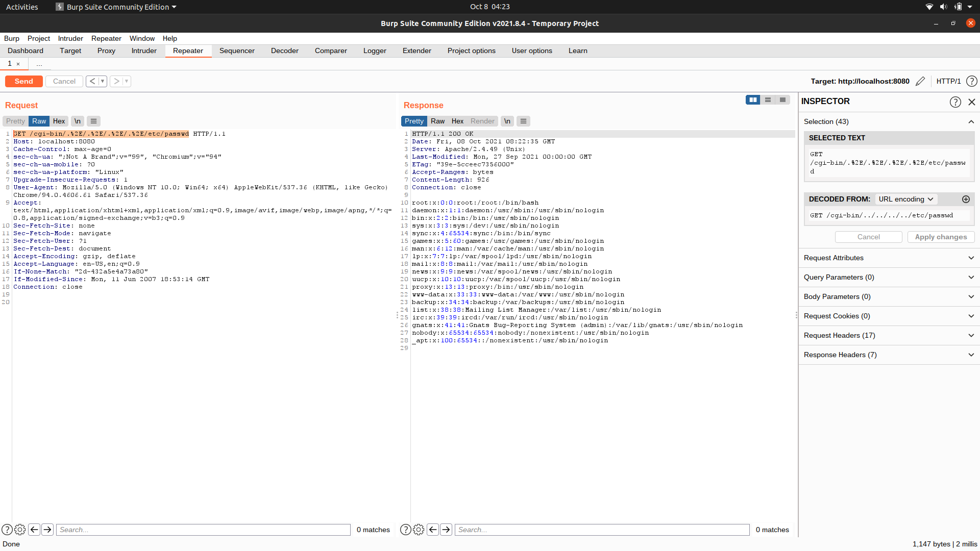Select side-by-side layout view
The height and width of the screenshot is (551, 980).
(x=753, y=100)
